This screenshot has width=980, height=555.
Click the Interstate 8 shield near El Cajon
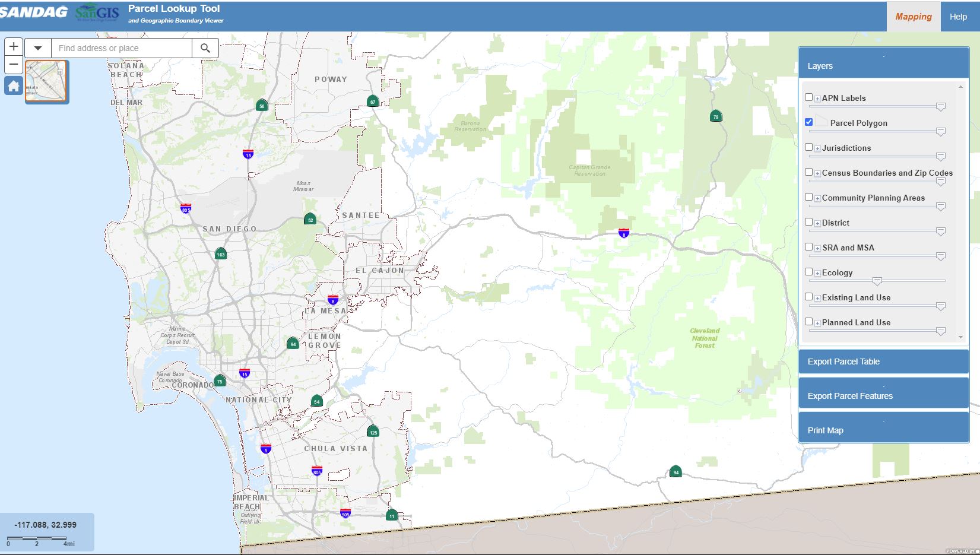pyautogui.click(x=333, y=300)
